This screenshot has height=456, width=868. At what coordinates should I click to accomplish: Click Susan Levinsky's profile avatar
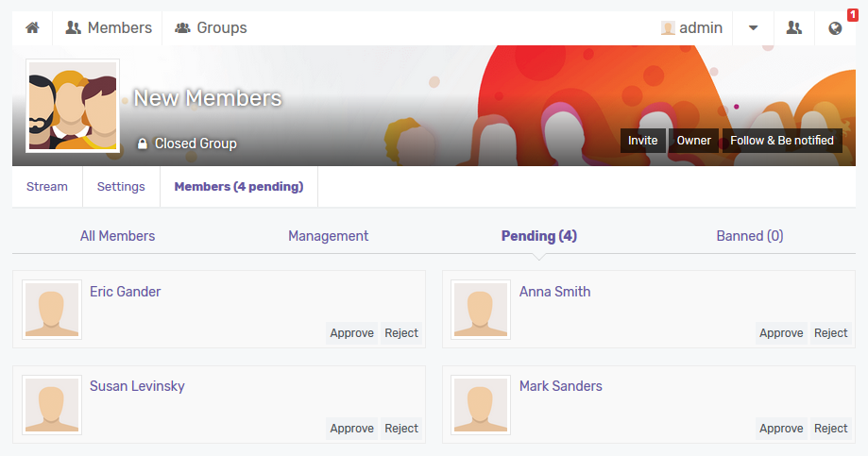52,404
